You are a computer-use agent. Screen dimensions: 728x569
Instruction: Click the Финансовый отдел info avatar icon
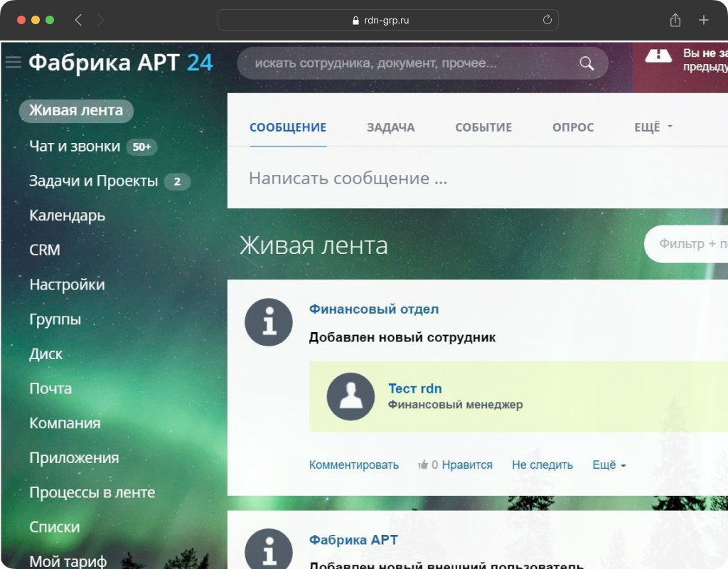(269, 322)
